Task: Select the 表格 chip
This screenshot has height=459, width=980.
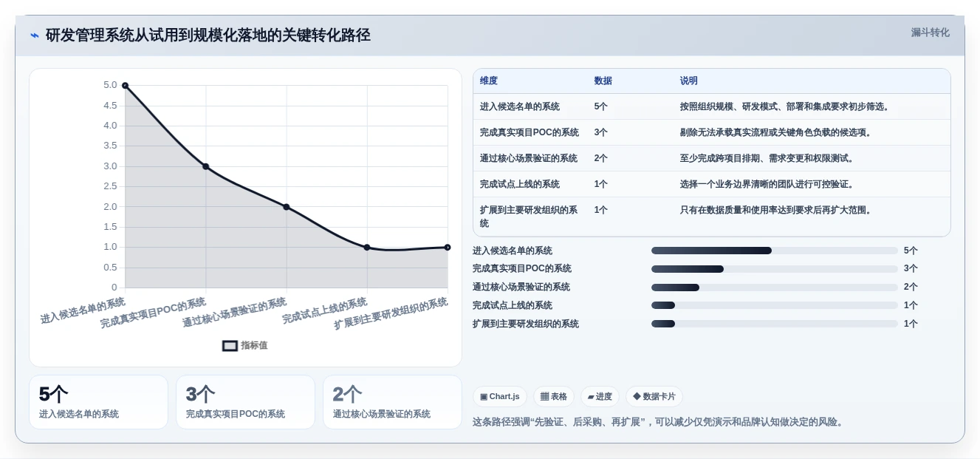Action: pos(553,396)
